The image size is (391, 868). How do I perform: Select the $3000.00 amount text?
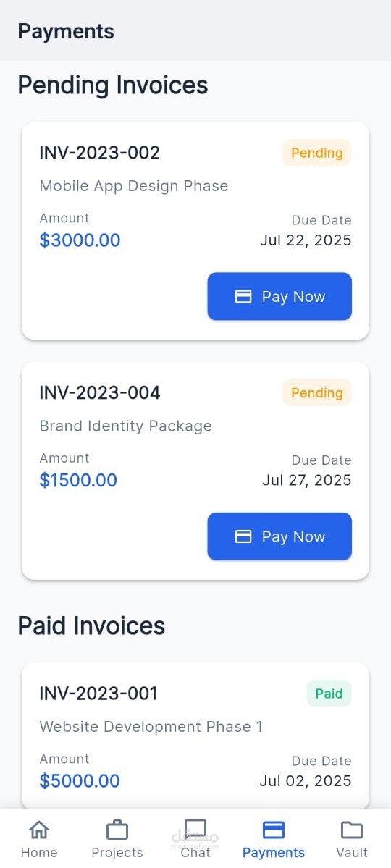(80, 240)
